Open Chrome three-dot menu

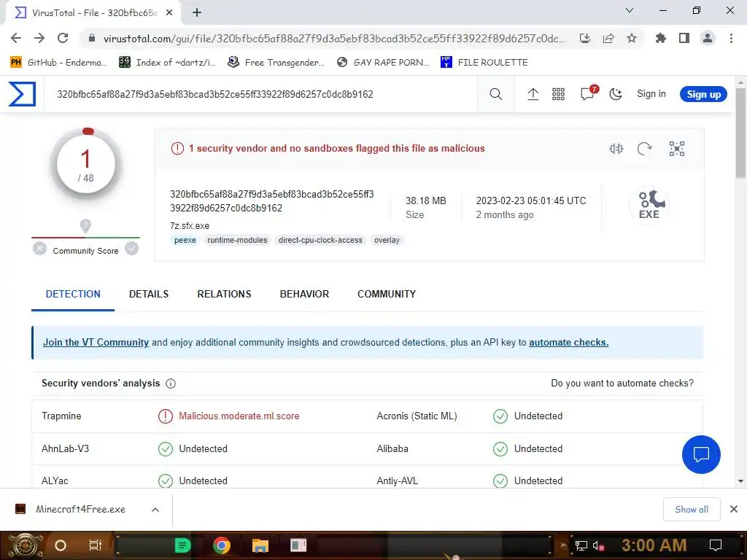coord(731,38)
